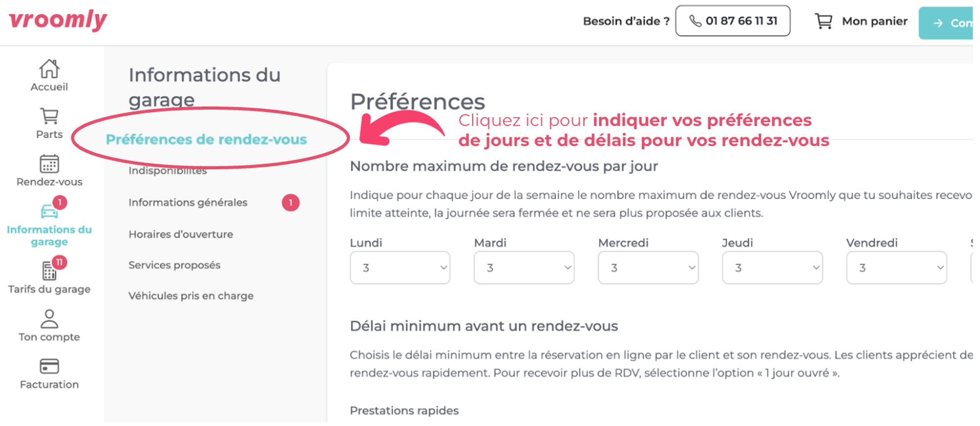Select Préférences de rendez-vous menu item

pos(206,140)
